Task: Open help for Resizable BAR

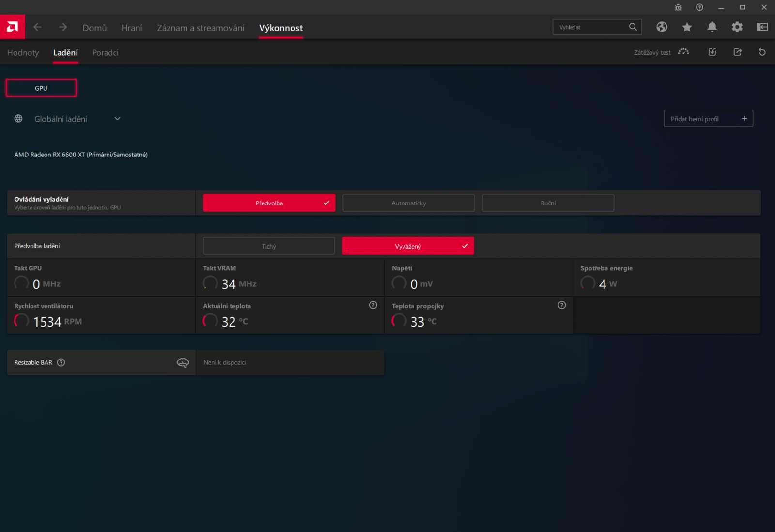Action: point(61,362)
